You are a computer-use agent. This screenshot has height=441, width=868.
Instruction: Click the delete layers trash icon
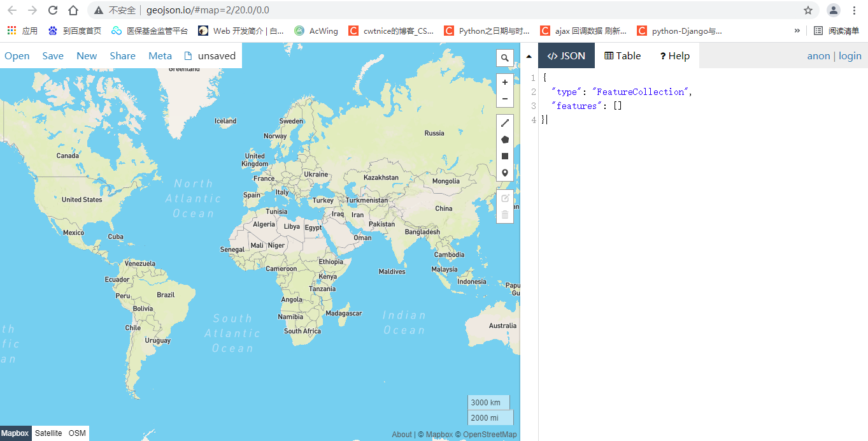tap(504, 215)
